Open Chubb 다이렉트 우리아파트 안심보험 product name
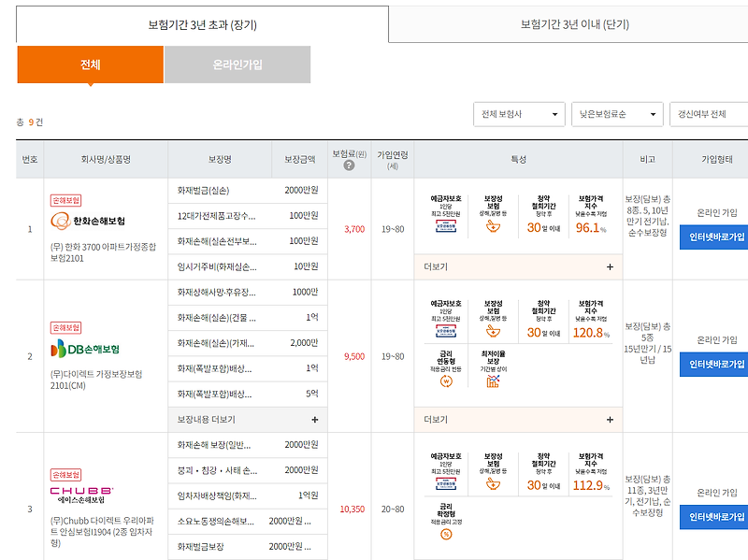This screenshot has width=748, height=560. click(x=103, y=531)
